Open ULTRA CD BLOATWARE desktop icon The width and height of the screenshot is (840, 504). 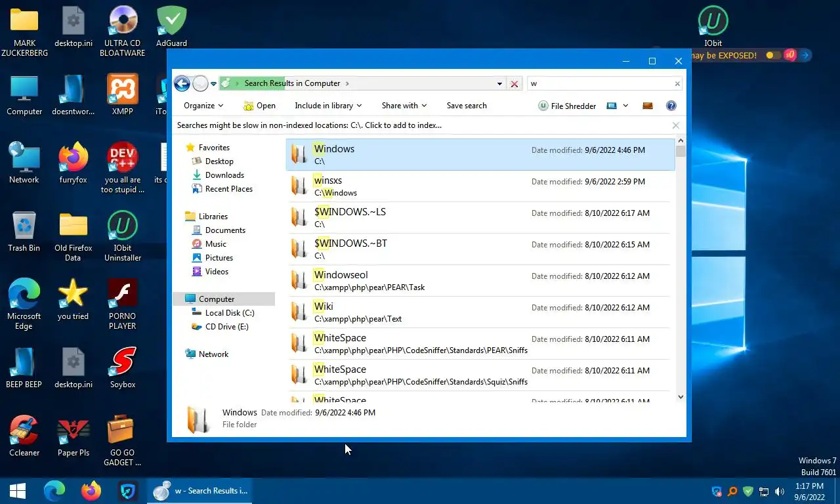123,31
